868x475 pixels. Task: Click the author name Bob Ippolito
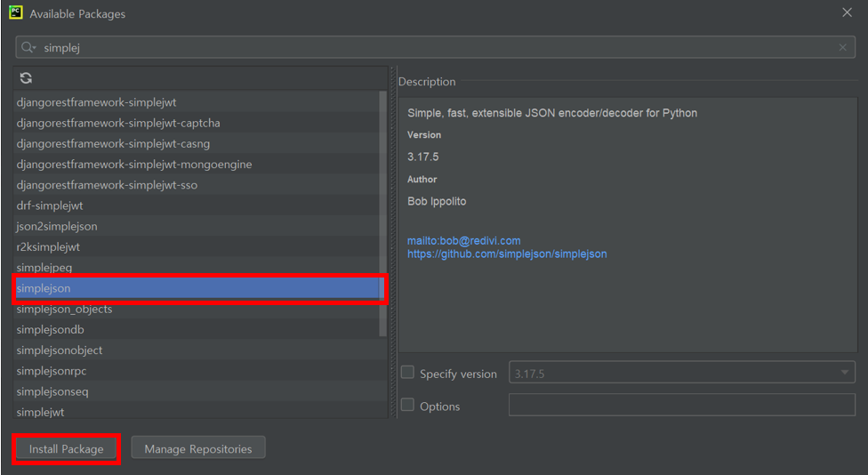pos(437,202)
